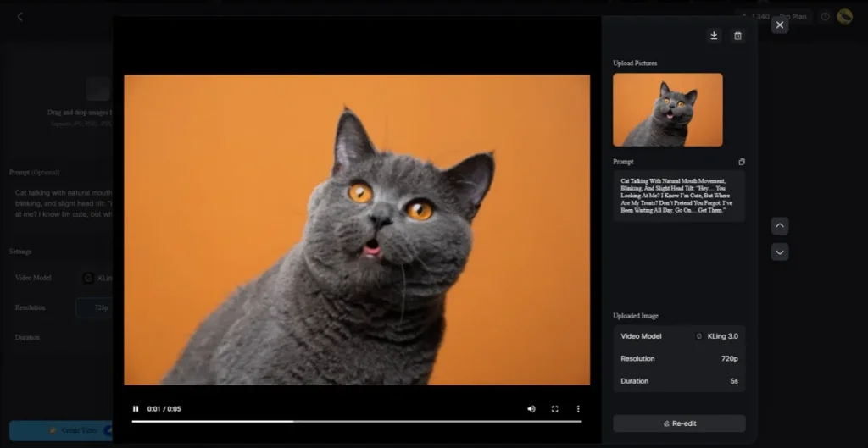Click the background prompt text field

(x=63, y=203)
